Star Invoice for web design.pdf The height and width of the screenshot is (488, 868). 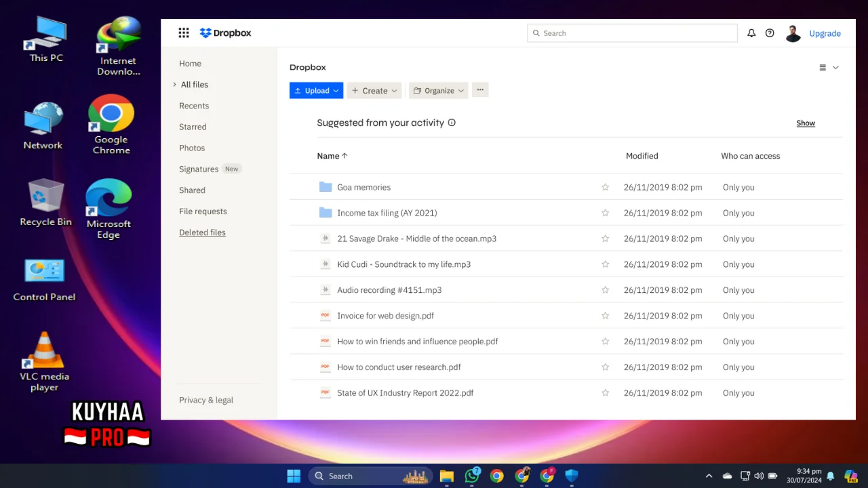point(606,316)
